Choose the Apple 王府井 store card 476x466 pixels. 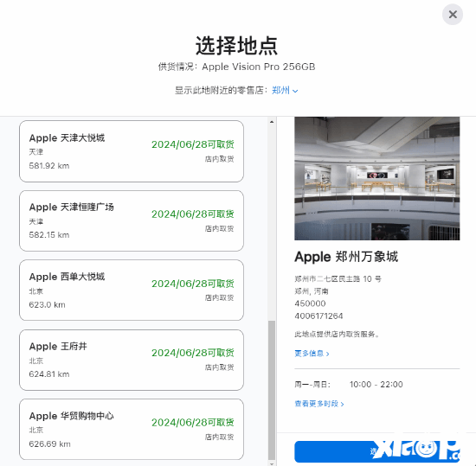[x=132, y=360]
